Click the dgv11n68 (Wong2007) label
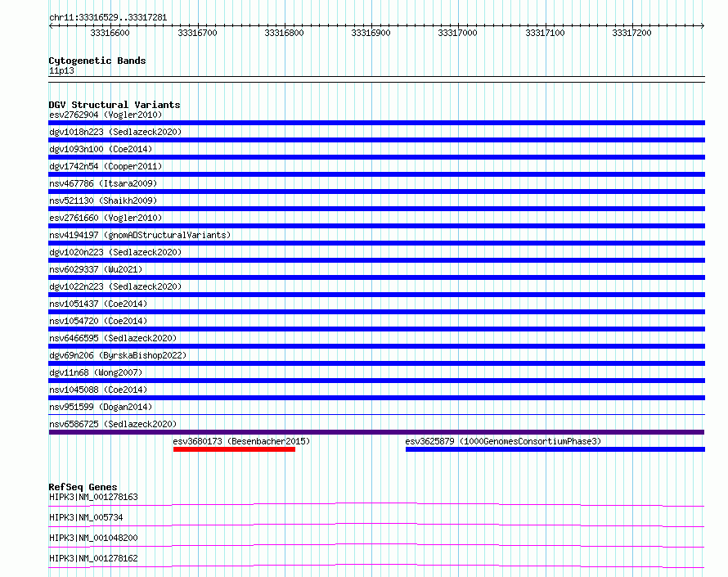 [96, 372]
